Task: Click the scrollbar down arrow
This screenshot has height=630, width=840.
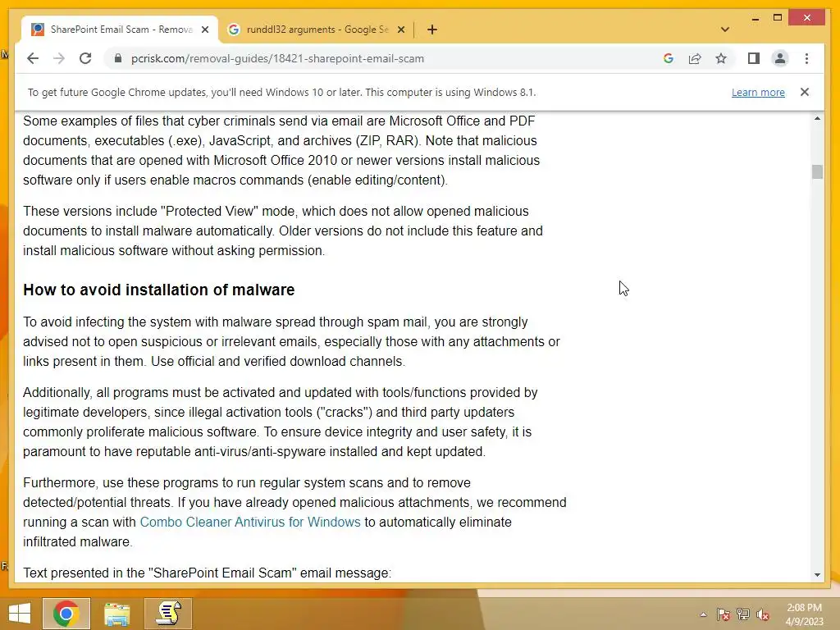Action: coord(817,575)
